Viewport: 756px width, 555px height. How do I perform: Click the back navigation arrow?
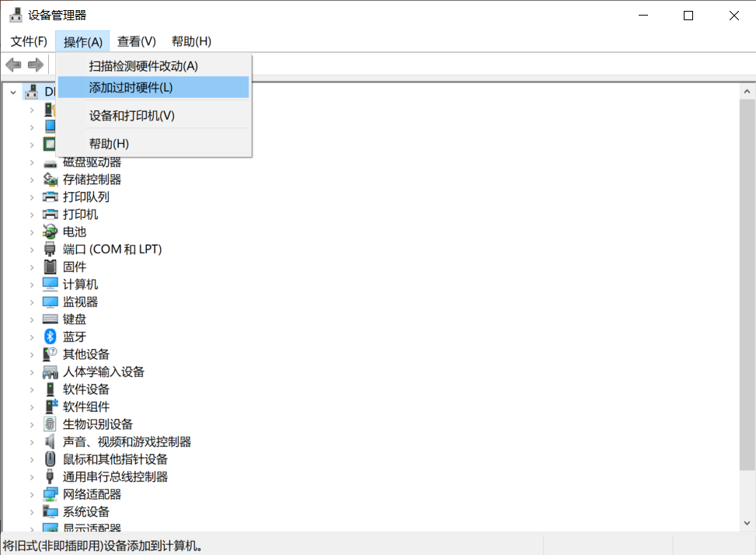[x=13, y=65]
